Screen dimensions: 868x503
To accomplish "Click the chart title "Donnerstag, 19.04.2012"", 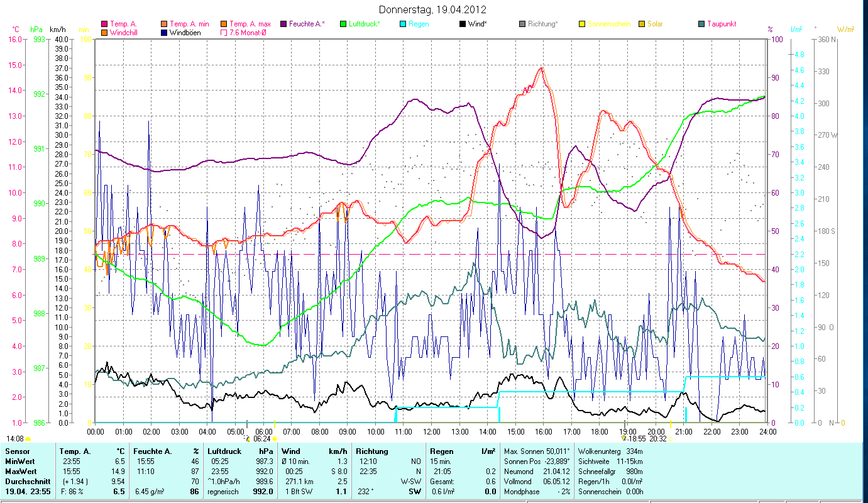I will (x=433, y=10).
